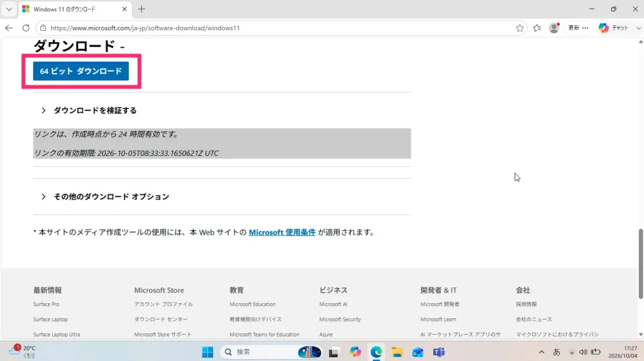Open the clock showing 17:27
The image size is (644, 361).
623,352
